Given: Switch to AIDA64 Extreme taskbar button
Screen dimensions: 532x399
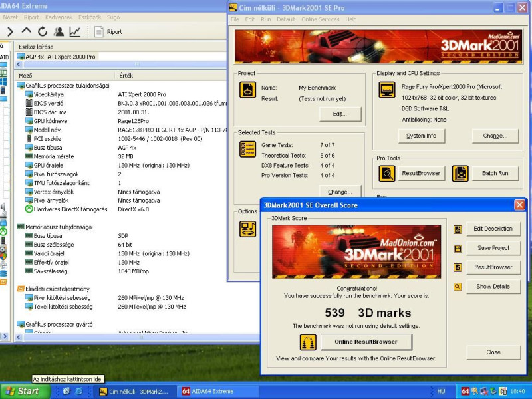Looking at the screenshot, I should click(x=219, y=392).
